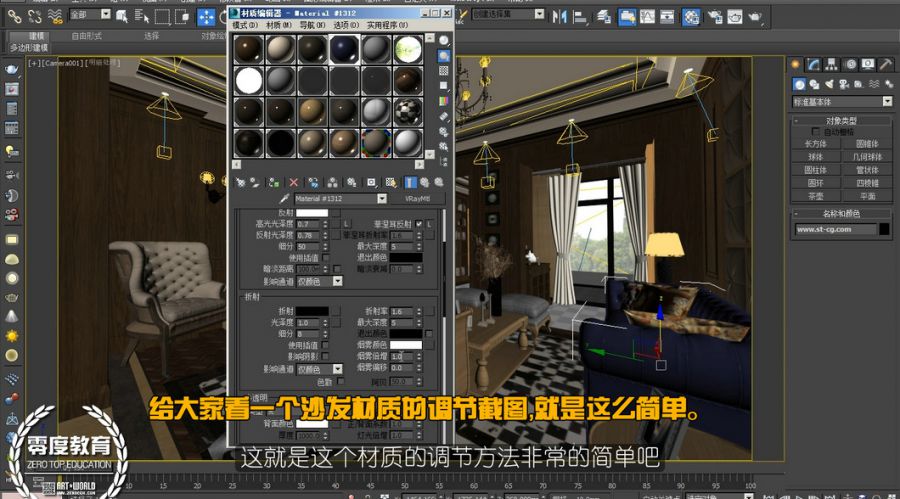Viewport: 900px width, 499px height.
Task: Open 材质 menu in Material Editor
Action: click(x=279, y=25)
